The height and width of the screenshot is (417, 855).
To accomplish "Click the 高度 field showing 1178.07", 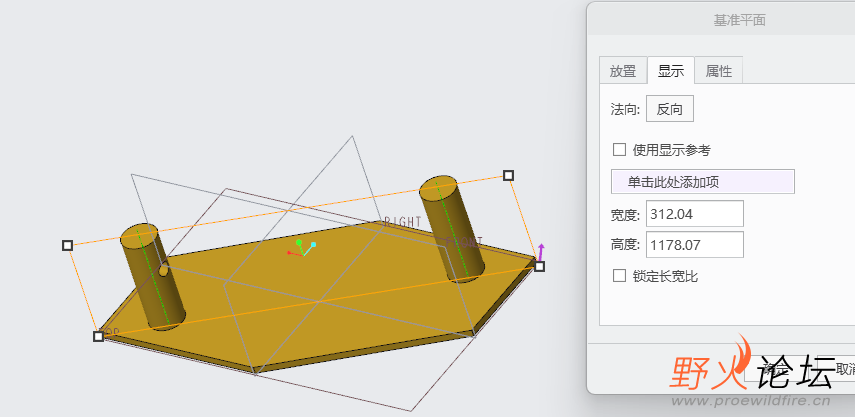I will pyautogui.click(x=695, y=245).
